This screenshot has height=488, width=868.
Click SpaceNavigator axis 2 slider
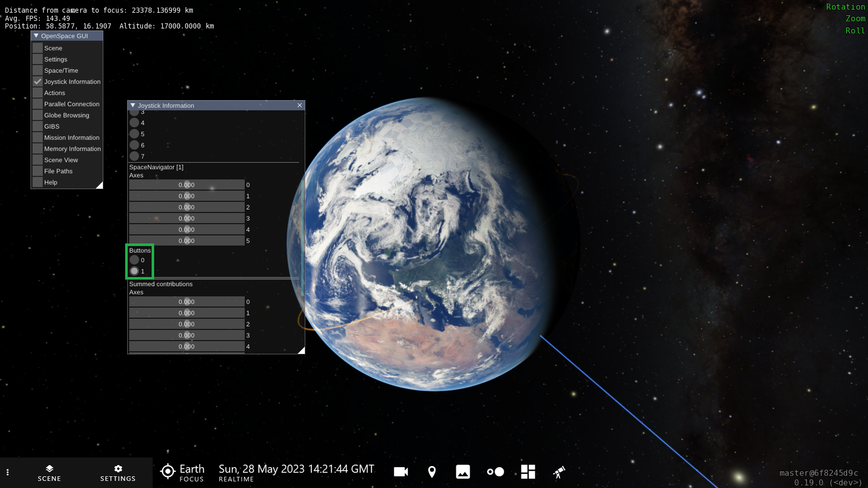click(187, 207)
